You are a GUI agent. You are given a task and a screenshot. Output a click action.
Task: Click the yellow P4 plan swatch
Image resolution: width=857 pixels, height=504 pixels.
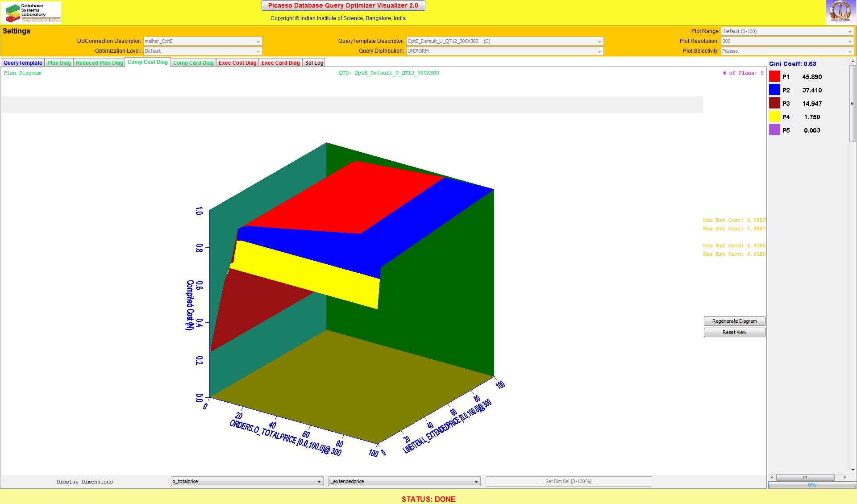click(x=774, y=117)
